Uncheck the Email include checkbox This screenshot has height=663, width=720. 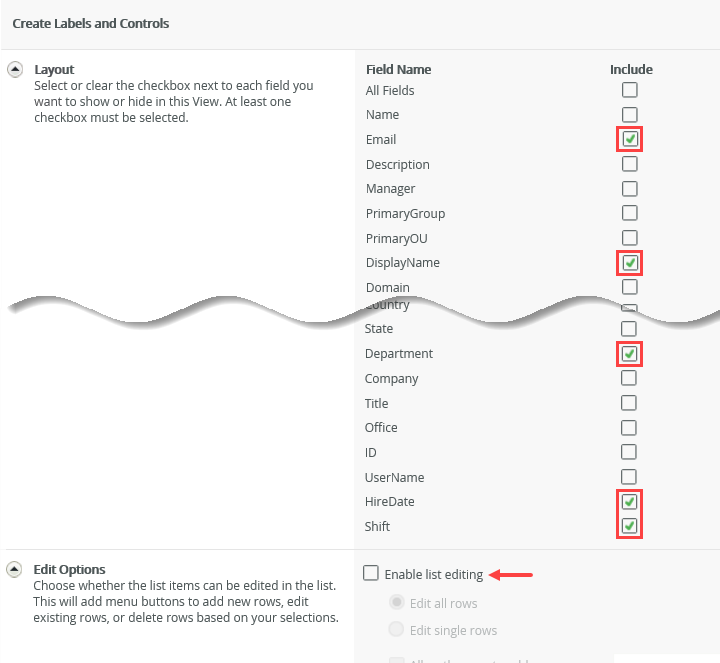pos(630,139)
